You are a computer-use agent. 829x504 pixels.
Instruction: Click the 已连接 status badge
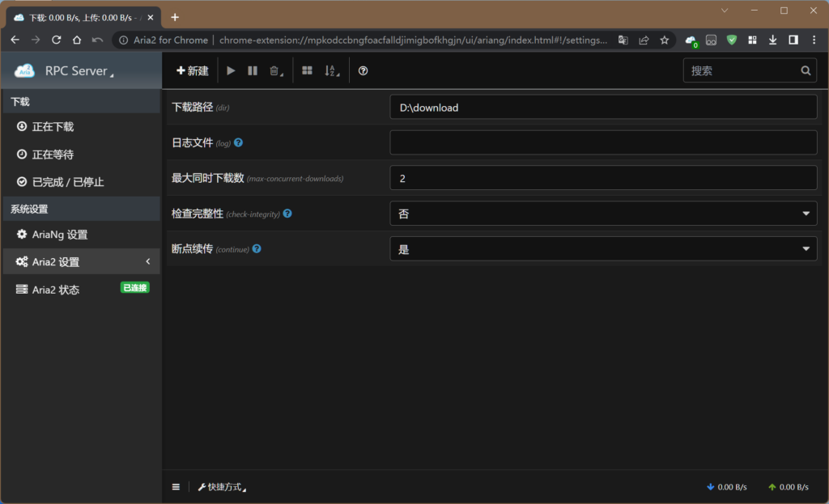pos(135,288)
